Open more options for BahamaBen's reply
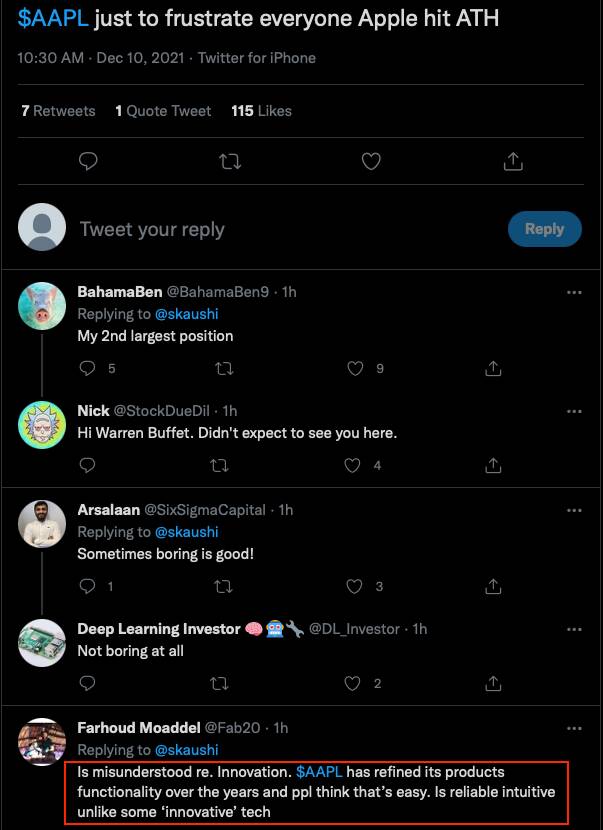Screen dimensions: 603x830 574,293
